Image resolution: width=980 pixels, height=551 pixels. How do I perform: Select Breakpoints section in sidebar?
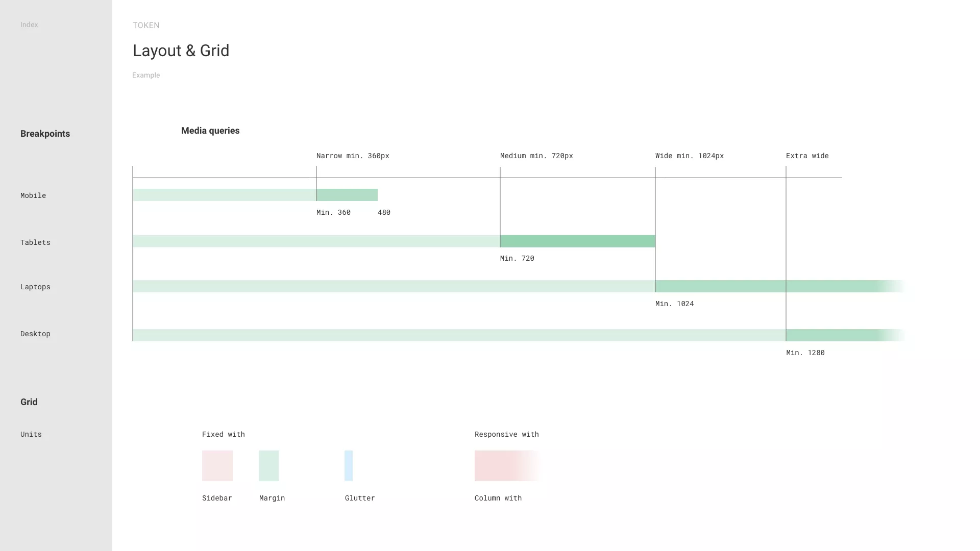45,134
